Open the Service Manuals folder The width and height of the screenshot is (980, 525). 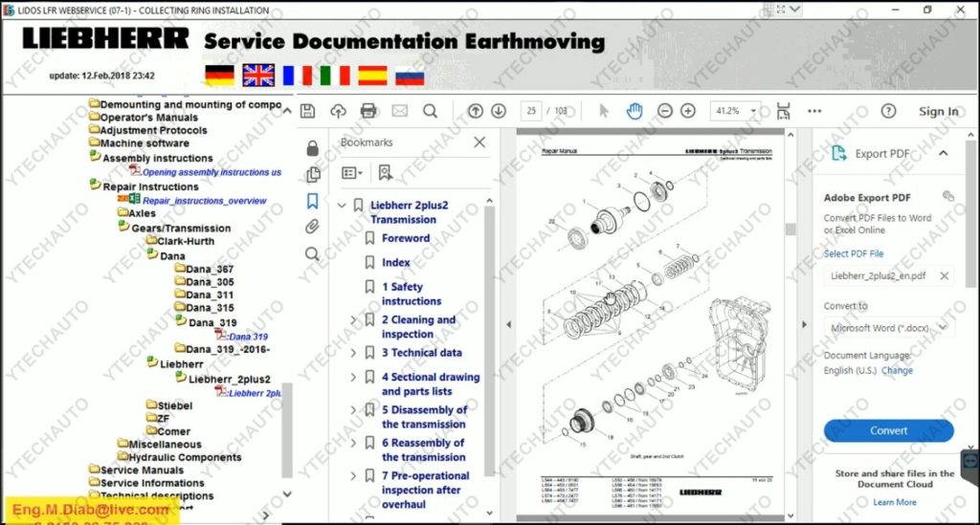[x=142, y=470]
